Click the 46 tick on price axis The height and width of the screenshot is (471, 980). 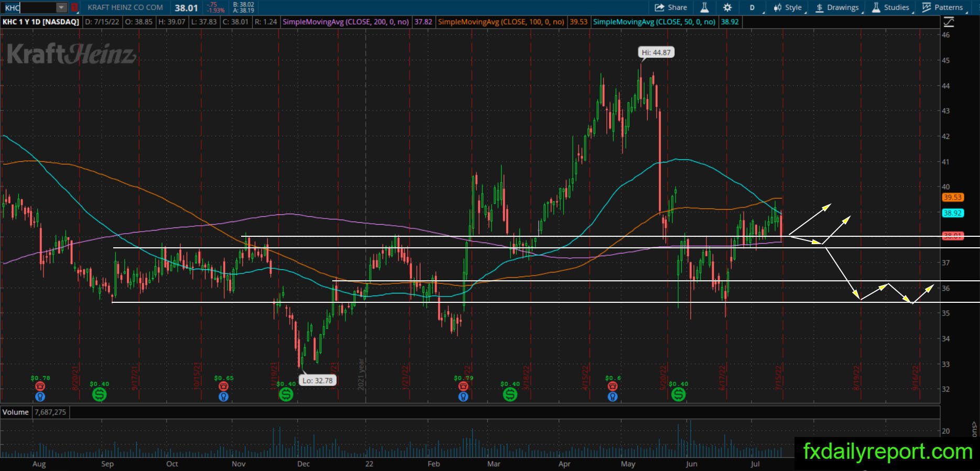click(x=946, y=35)
